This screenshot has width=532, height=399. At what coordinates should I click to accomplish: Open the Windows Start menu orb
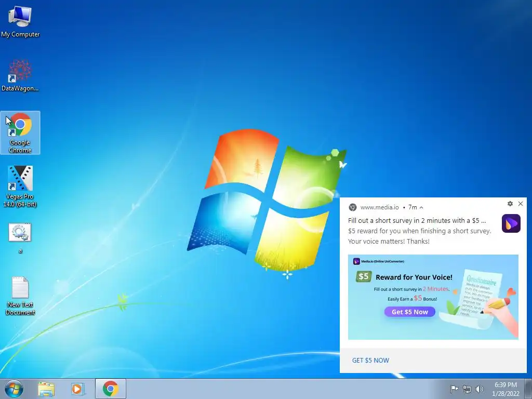[14, 389]
